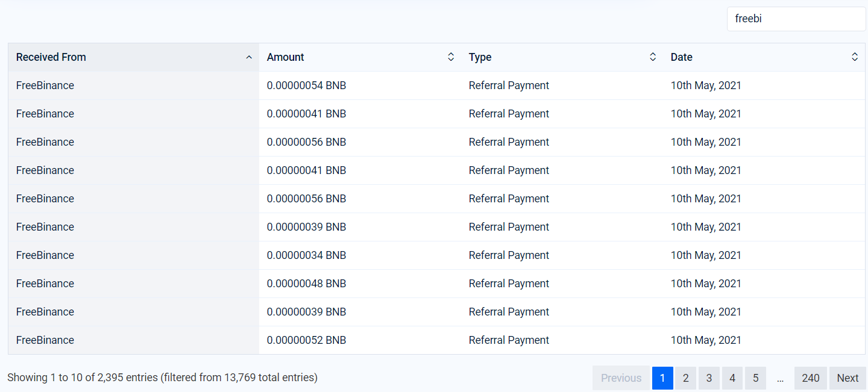
Task: Select amount 0.00000034 BNB
Action: tap(307, 255)
